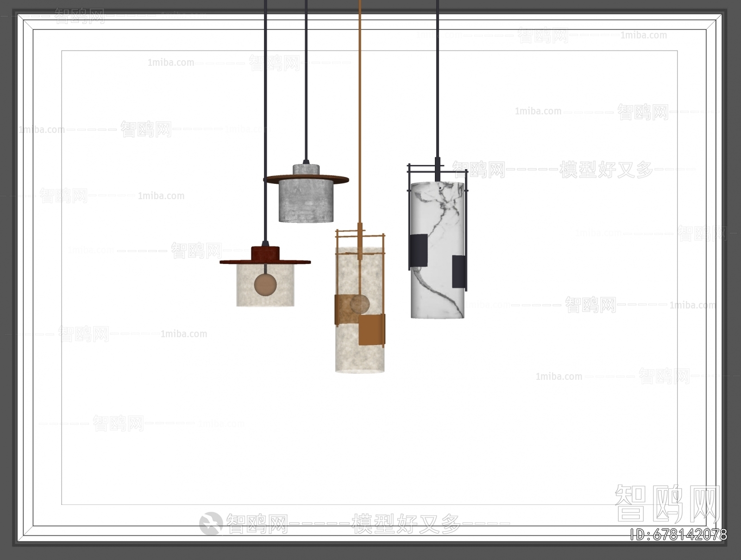Click the round bulb inside the short glass pendant

tap(265, 284)
